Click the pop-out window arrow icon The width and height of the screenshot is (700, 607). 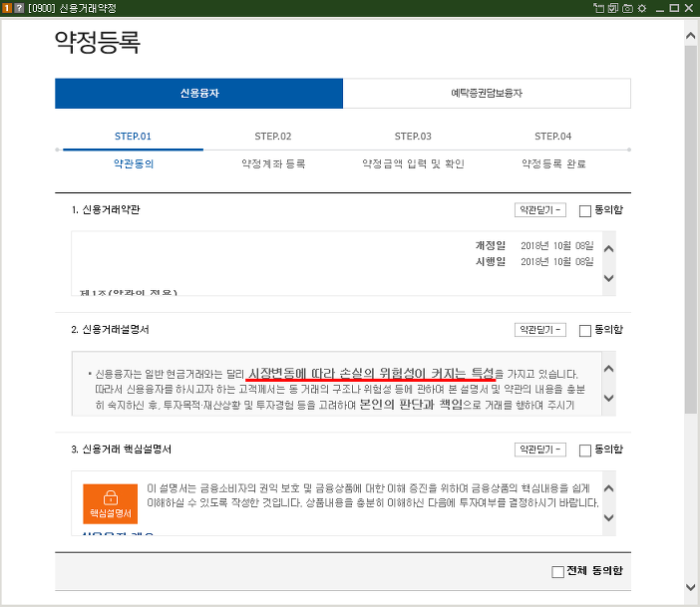[x=598, y=8]
